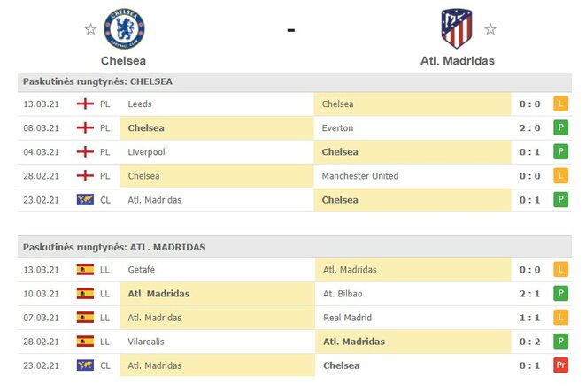
Task: Click the Vilarealis team name
Action: [149, 342]
